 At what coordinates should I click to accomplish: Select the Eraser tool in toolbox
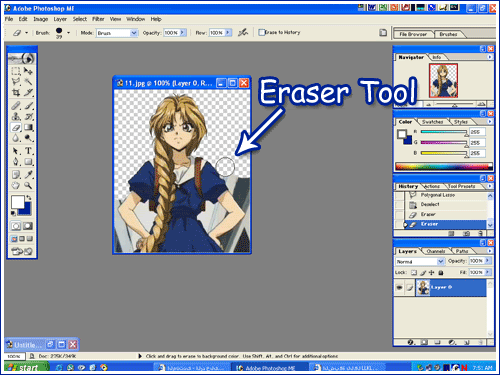(16, 127)
